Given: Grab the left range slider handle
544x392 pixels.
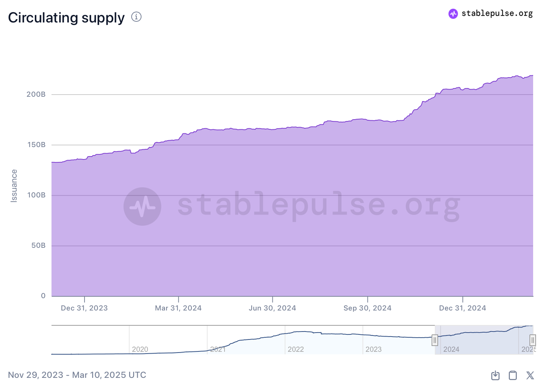Looking at the screenshot, I should pyautogui.click(x=435, y=340).
